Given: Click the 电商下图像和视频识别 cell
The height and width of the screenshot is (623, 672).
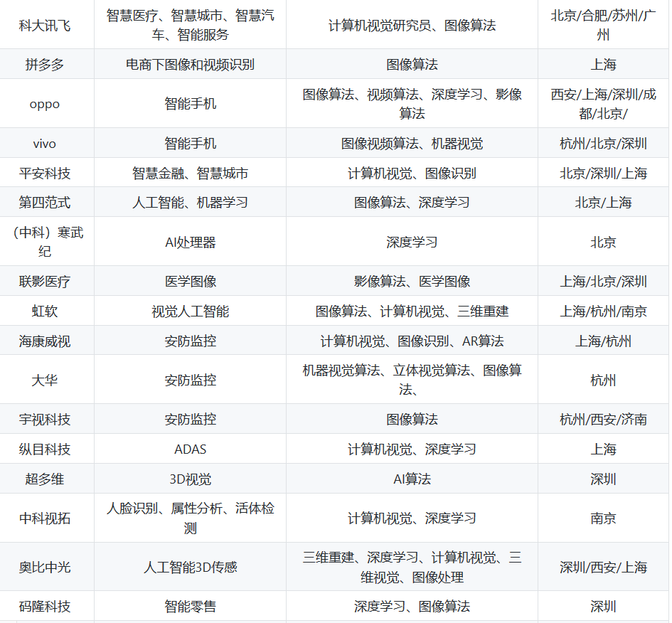Looking at the screenshot, I should [191, 64].
